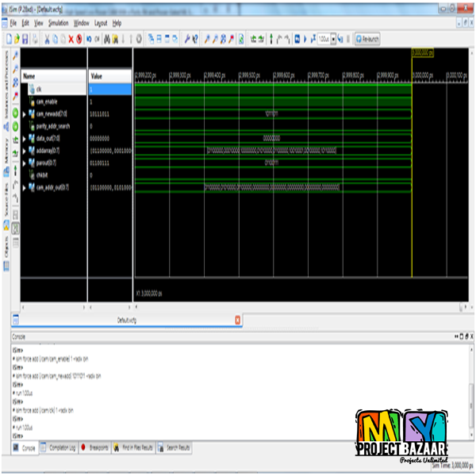Expand the cam_newadd[7:0] signal bus
476x476 pixels.
click(25, 113)
